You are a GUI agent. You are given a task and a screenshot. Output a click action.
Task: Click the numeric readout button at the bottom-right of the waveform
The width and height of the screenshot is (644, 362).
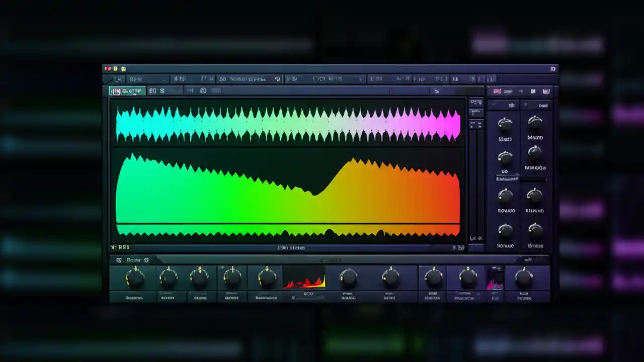tap(458, 247)
